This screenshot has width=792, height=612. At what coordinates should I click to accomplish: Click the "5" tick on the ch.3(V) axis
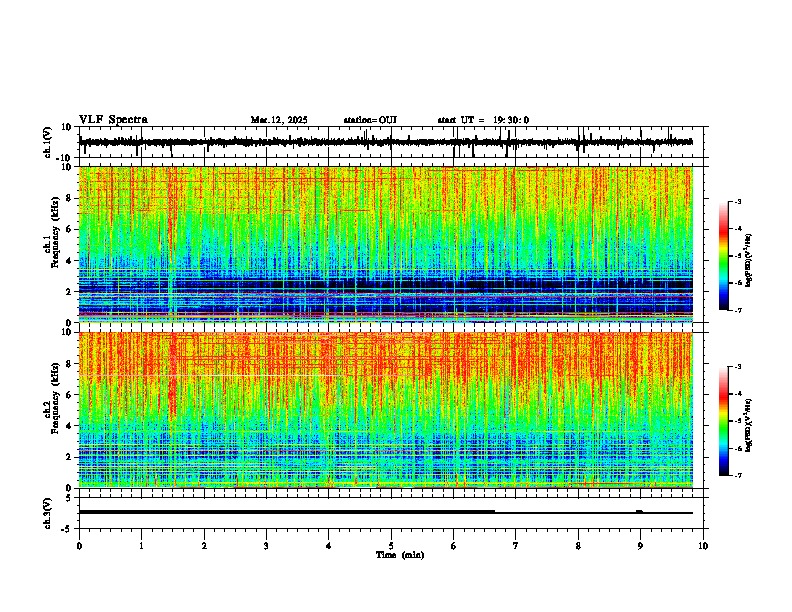pyautogui.click(x=69, y=497)
